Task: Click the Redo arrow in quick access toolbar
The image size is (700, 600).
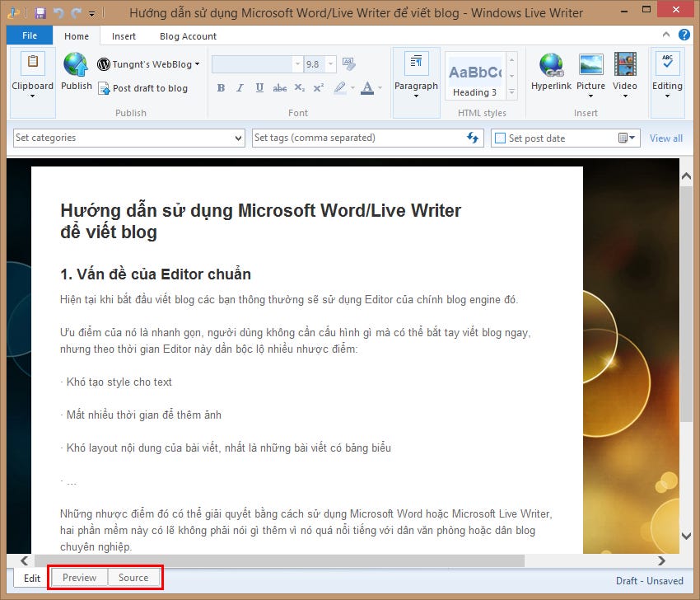Action: coord(76,13)
